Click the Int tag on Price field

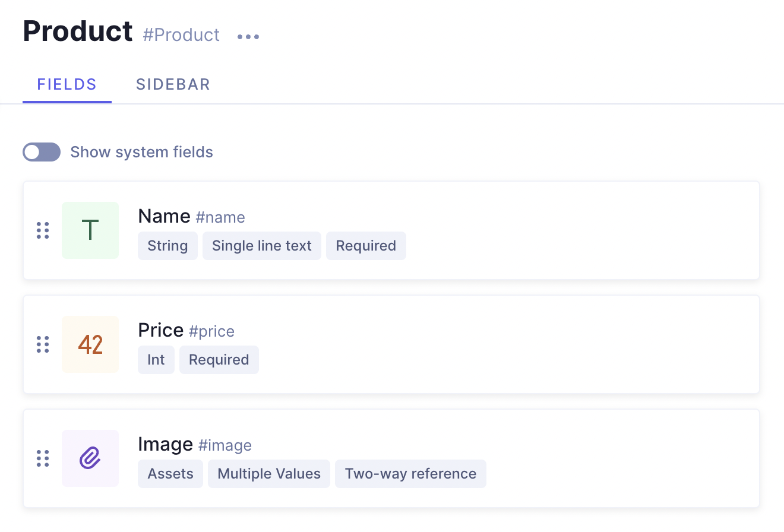(156, 360)
